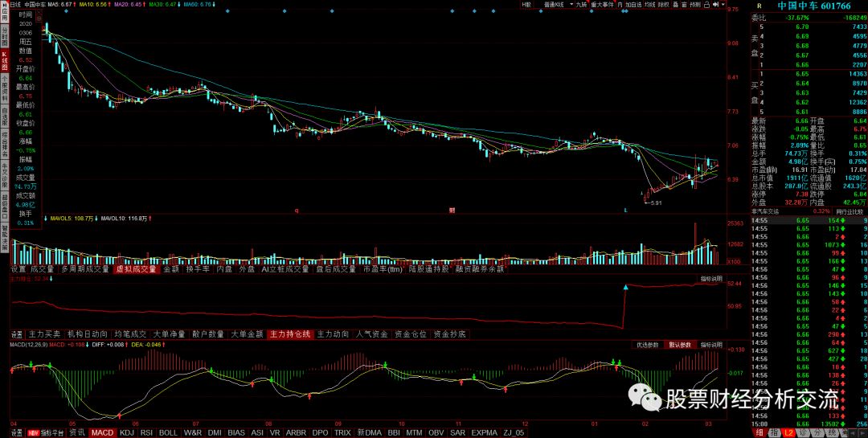
Task: Click the 默认参数 MACD parameter button
Action: (x=680, y=345)
